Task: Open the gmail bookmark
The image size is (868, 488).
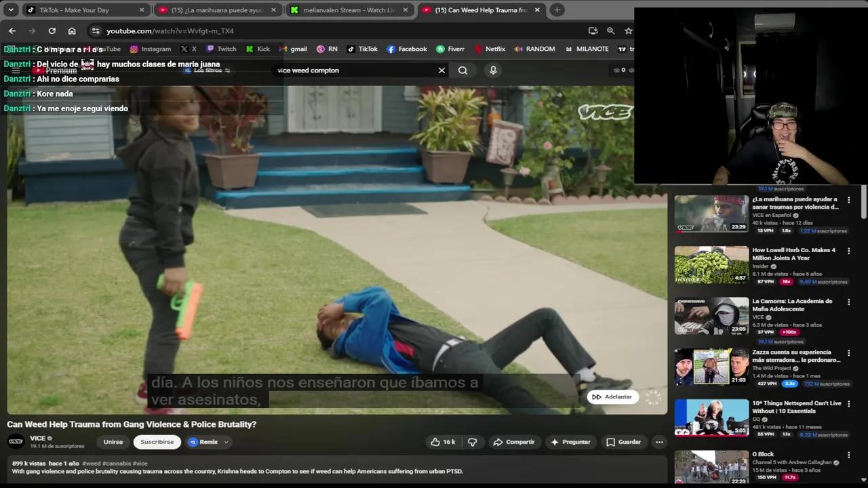Action: [293, 49]
